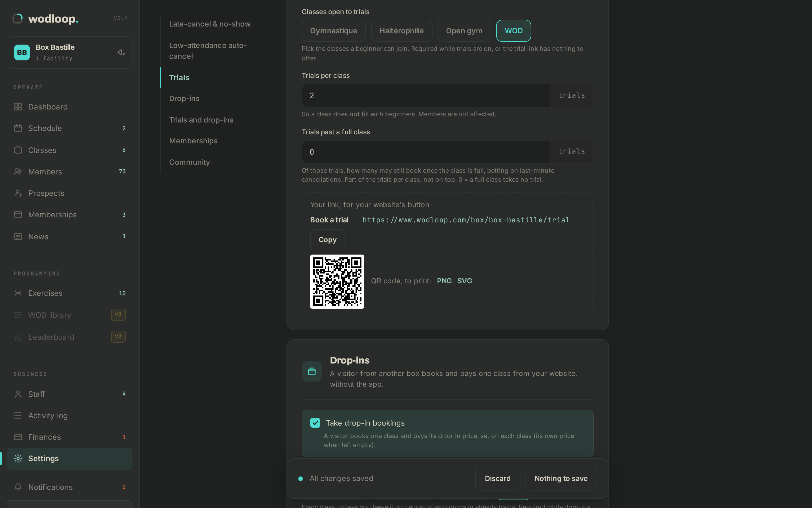Click the Settings gear icon
Screen dimensions: 812x508
click(18, 458)
